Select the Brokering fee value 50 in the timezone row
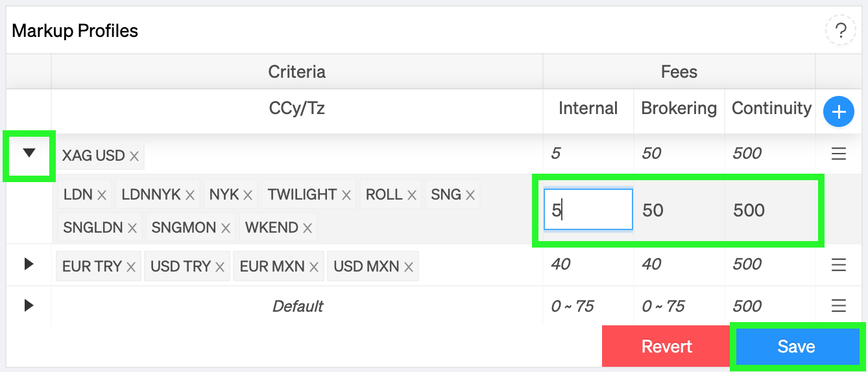Viewport: 868px width, 372px height. pyautogui.click(x=653, y=210)
